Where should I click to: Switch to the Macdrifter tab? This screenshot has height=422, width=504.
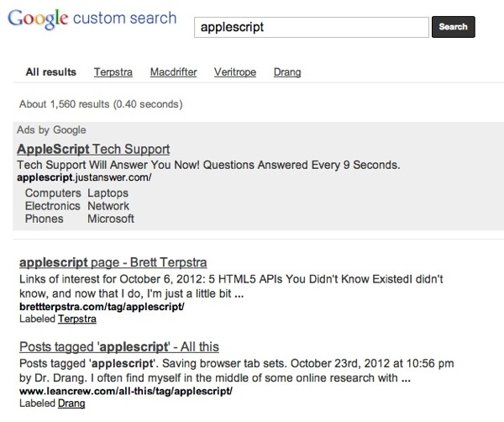[x=174, y=72]
